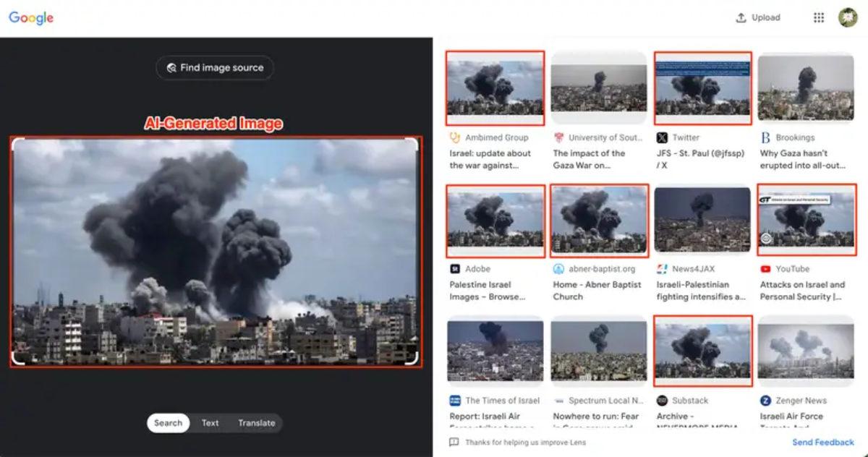Open the Send Feedback link
Viewport: 868px width, 457px height.
pos(823,442)
